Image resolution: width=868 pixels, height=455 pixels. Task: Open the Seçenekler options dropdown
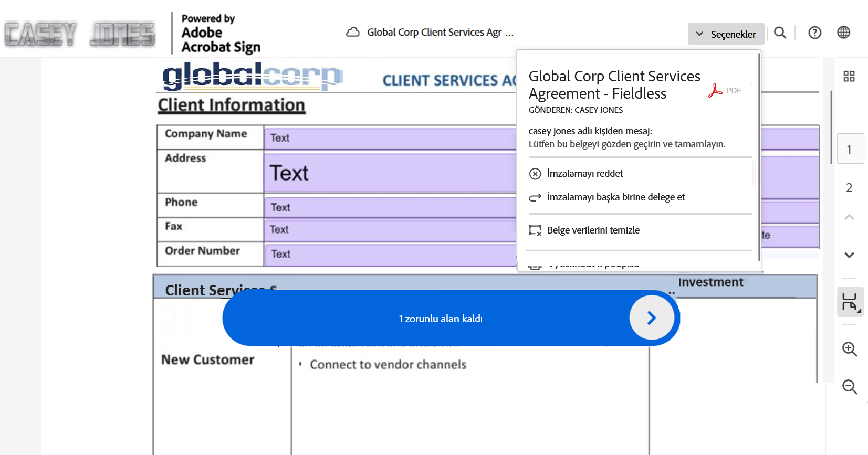point(726,34)
